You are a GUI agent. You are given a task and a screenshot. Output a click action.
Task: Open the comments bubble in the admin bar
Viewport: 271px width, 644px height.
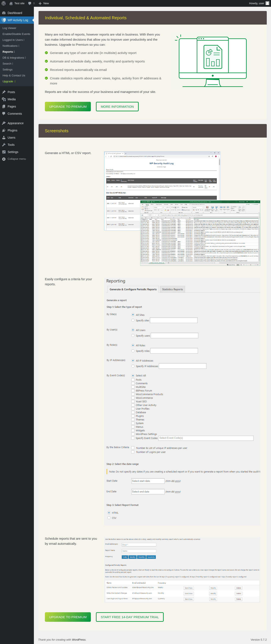(30, 3)
